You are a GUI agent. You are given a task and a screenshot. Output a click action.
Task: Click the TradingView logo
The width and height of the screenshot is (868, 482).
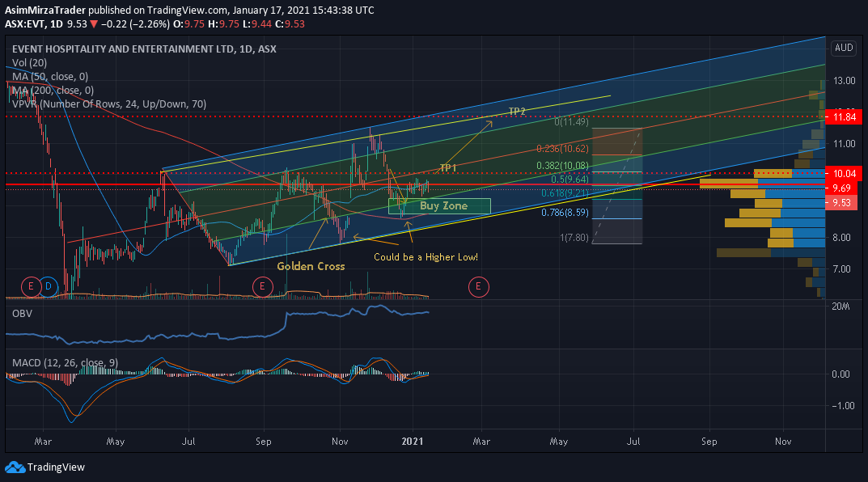pos(44,467)
